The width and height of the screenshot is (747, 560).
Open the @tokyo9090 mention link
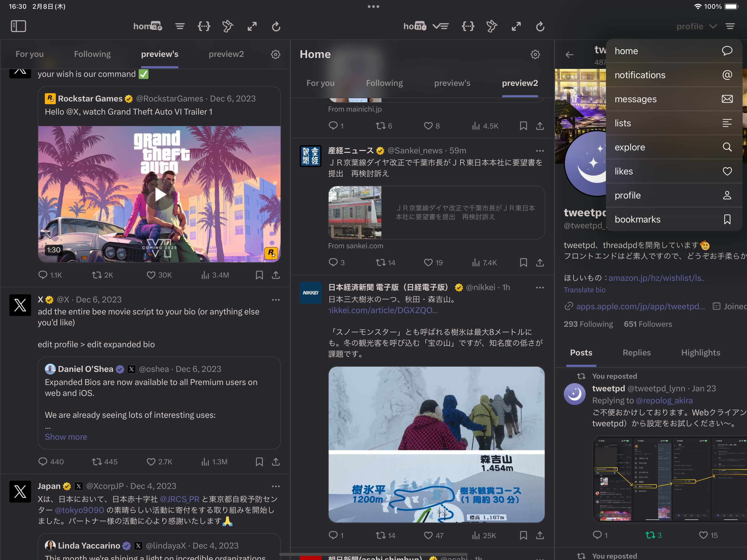click(x=79, y=510)
